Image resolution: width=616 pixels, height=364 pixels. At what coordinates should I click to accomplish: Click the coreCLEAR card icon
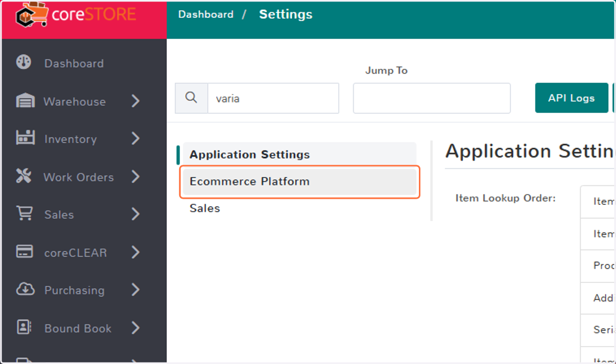pyautogui.click(x=25, y=252)
